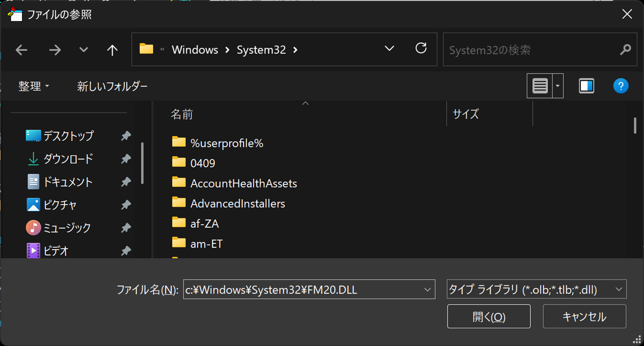Expand the chevron after System32 breadcrumb
Screen dimensions: 644x346
click(295, 50)
